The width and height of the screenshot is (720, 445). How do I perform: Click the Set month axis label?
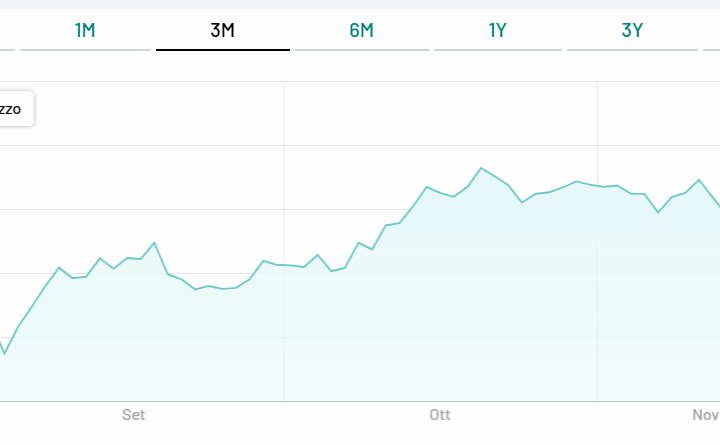click(x=133, y=415)
